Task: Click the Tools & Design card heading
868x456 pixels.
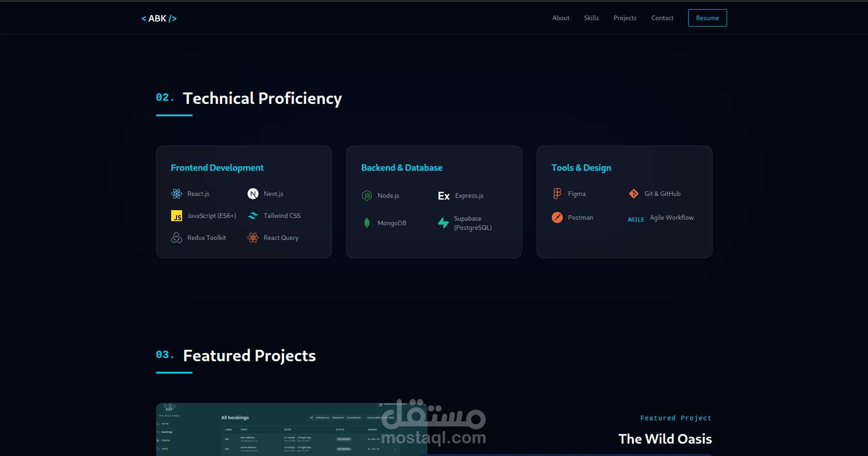Action: point(581,168)
